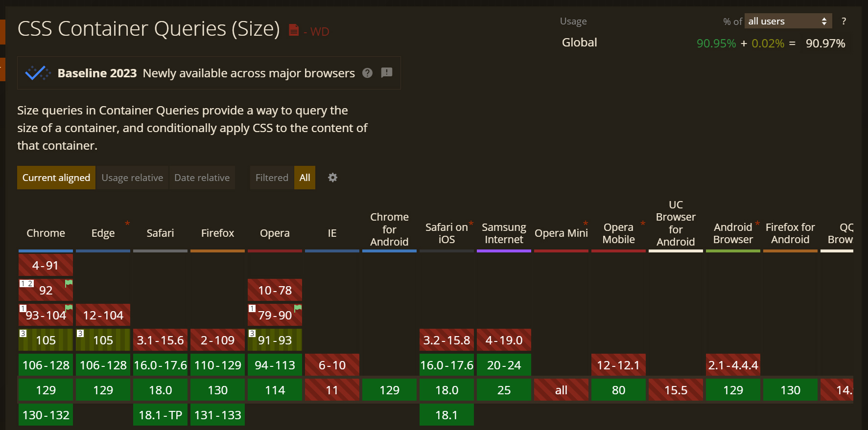Click note marker 3 on Edge 105
This screenshot has height=430, width=868.
[80, 333]
